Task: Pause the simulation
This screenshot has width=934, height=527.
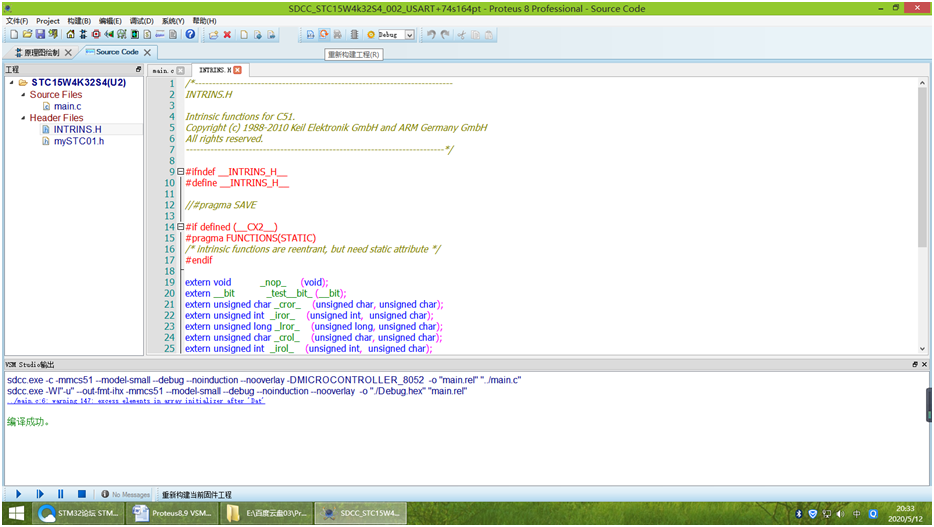Action: click(60, 494)
